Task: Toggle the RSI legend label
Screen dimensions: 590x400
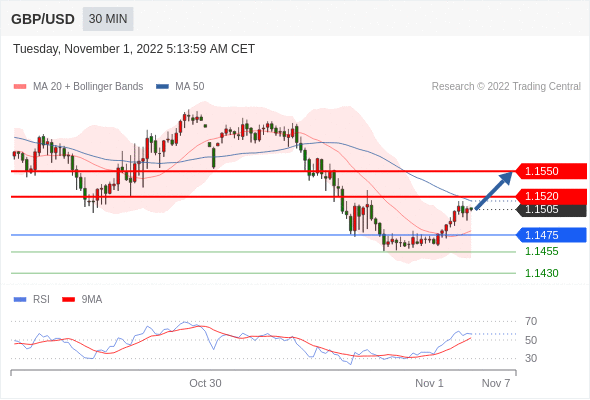Action: pyautogui.click(x=41, y=300)
